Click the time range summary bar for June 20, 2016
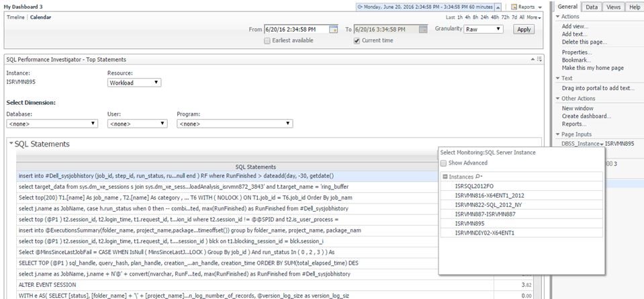The width and height of the screenshot is (644, 299). pyautogui.click(x=426, y=7)
